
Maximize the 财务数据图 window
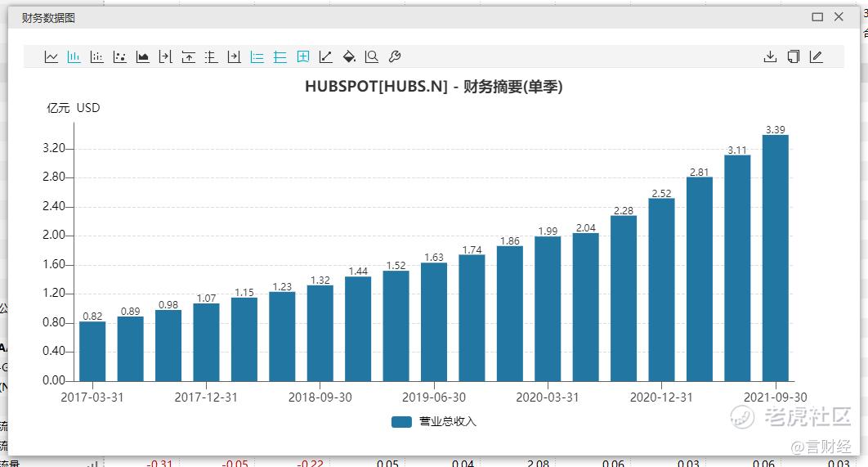[x=817, y=17]
